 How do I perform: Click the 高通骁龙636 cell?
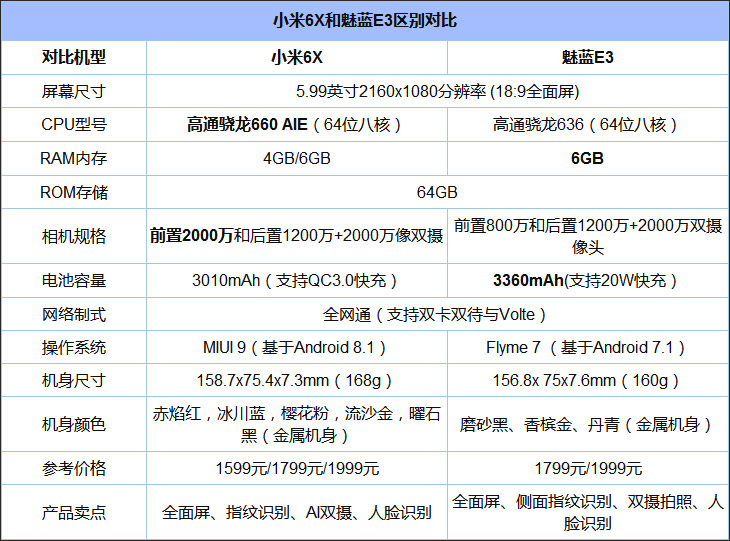pos(588,124)
